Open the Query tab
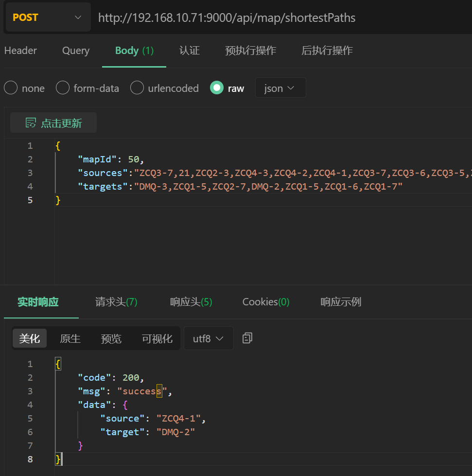 (x=76, y=51)
